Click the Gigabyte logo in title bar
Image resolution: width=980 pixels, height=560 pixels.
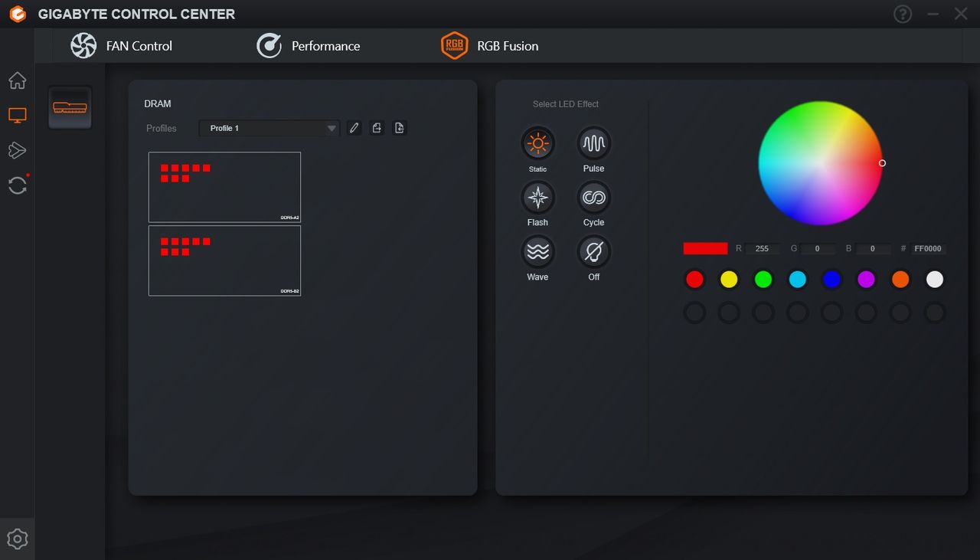click(x=18, y=14)
